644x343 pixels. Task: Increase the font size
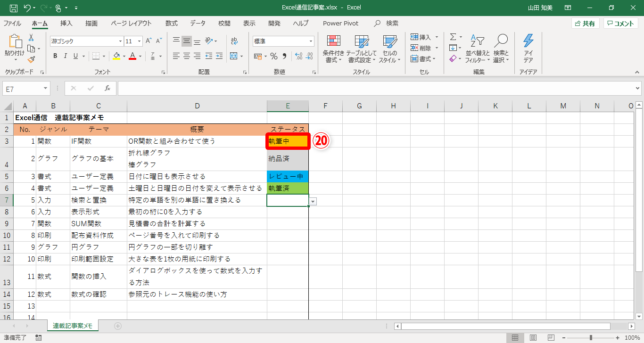pyautogui.click(x=149, y=41)
